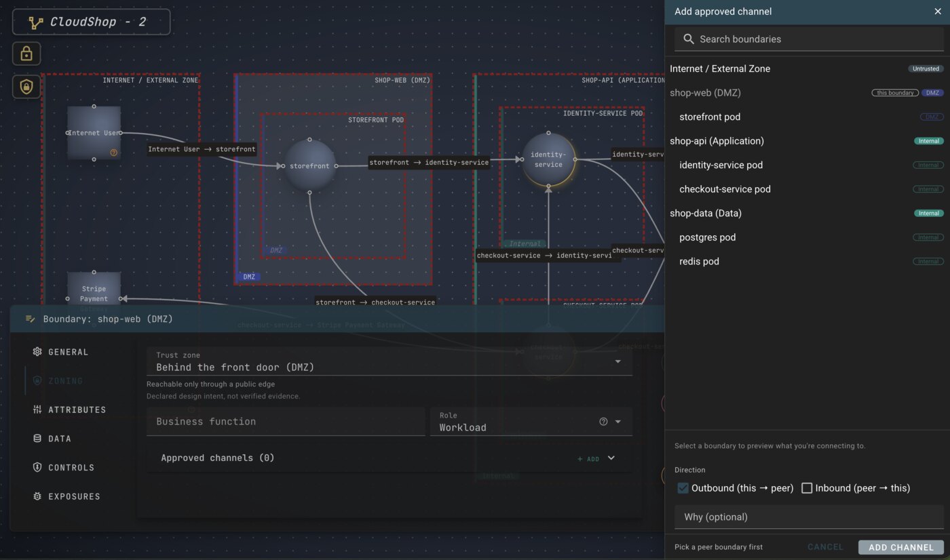The image size is (950, 560).
Task: Click the Business function input field
Action: 286,422
